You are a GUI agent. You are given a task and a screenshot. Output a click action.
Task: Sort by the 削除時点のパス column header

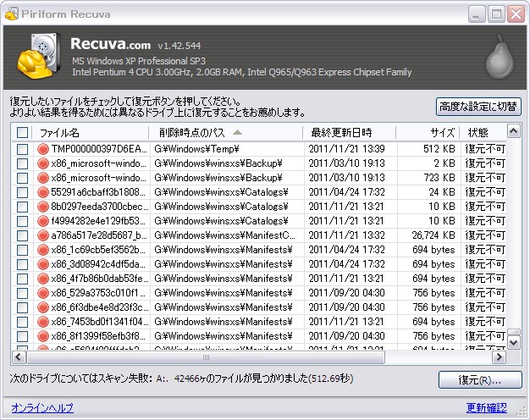tap(225, 132)
